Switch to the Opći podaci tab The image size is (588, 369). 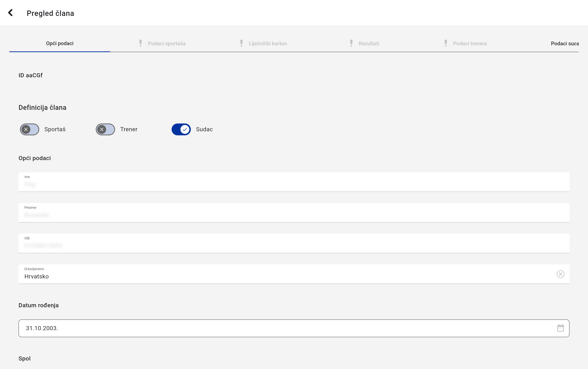coord(60,43)
